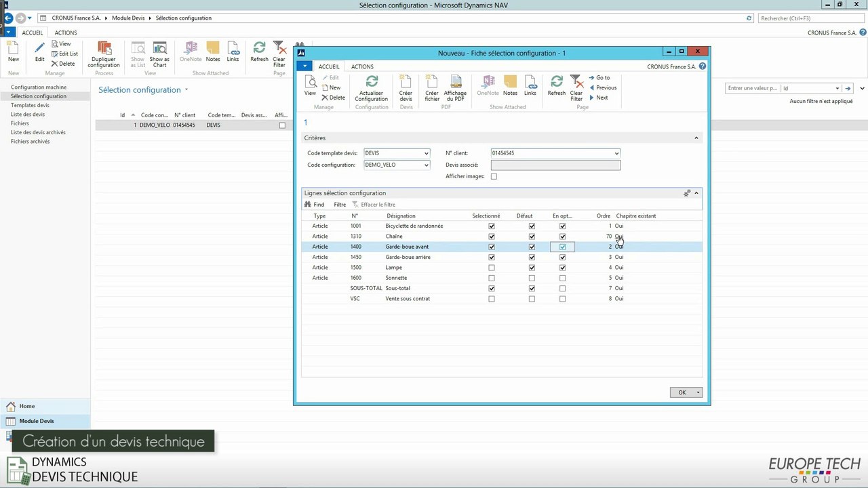Open Fichiers archivés link
Image resolution: width=868 pixels, height=488 pixels.
click(x=31, y=141)
